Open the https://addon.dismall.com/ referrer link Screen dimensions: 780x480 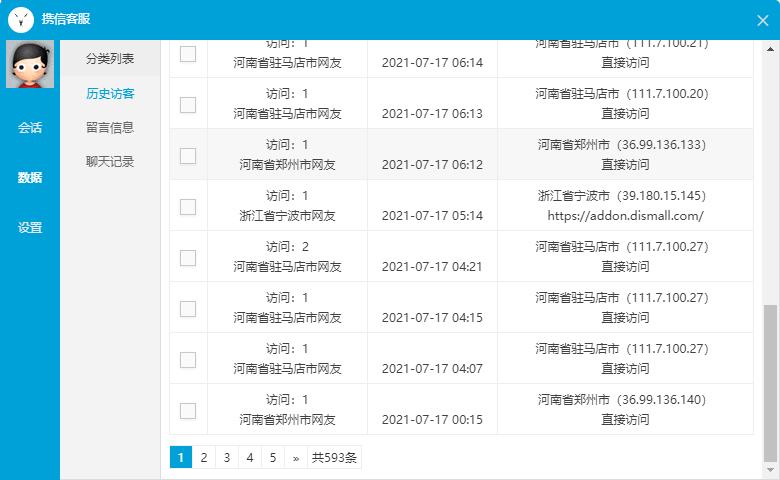tap(625, 216)
